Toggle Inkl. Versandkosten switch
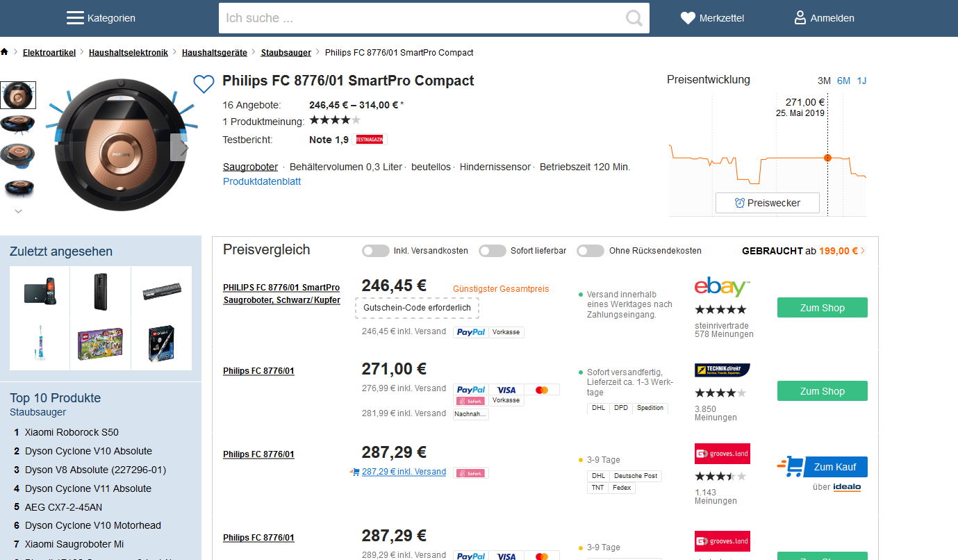This screenshot has height=560, width=958. 376,251
